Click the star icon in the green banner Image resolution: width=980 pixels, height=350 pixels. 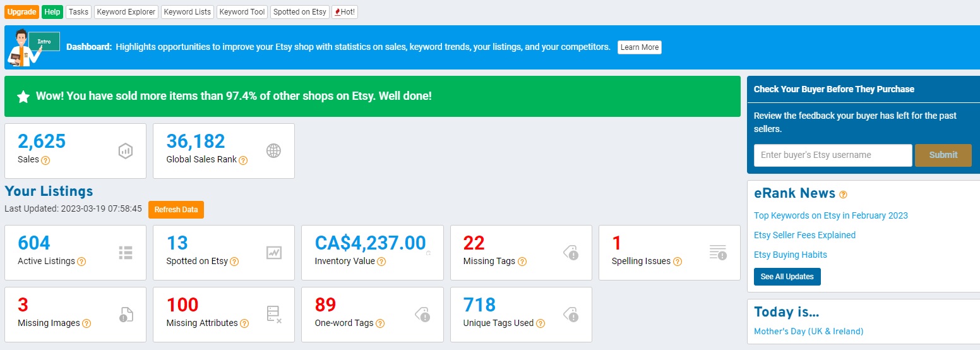[x=23, y=97]
